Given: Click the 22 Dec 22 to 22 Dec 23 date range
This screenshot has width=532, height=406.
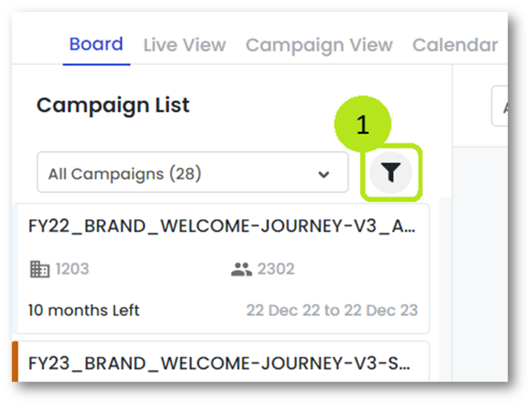Looking at the screenshot, I should (x=332, y=310).
